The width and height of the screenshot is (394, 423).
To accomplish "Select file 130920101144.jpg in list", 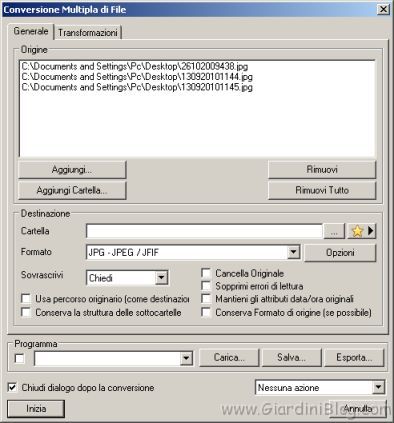I will [137, 77].
